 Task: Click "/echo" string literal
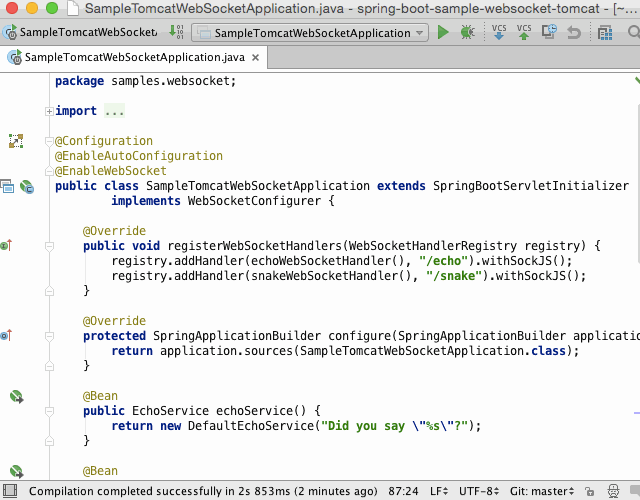click(x=443, y=261)
